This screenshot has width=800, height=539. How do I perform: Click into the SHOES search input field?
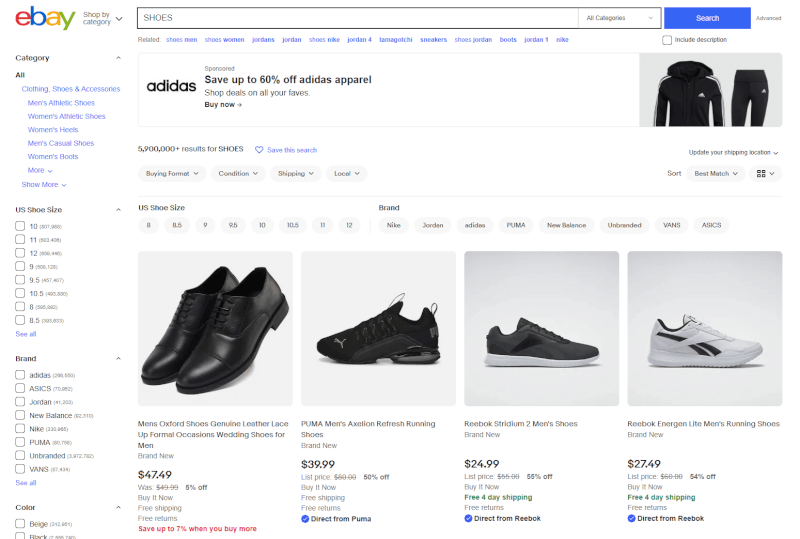click(358, 18)
